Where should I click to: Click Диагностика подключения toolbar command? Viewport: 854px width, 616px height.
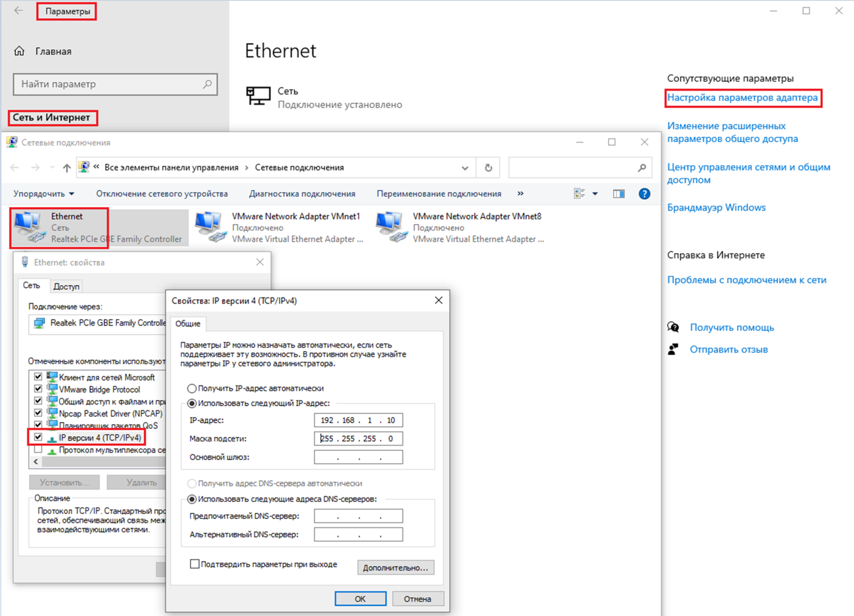[302, 194]
